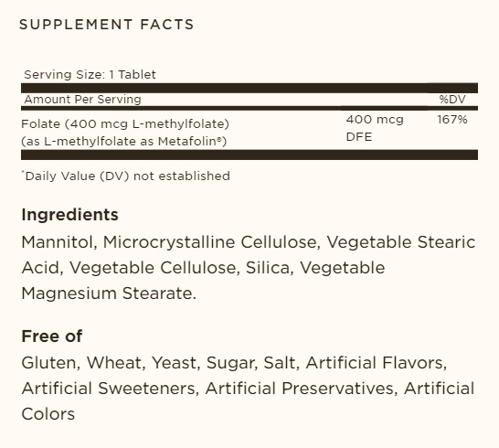
Task: Click Microcrystalline Cellulose in ingredients list
Action: pos(212,242)
